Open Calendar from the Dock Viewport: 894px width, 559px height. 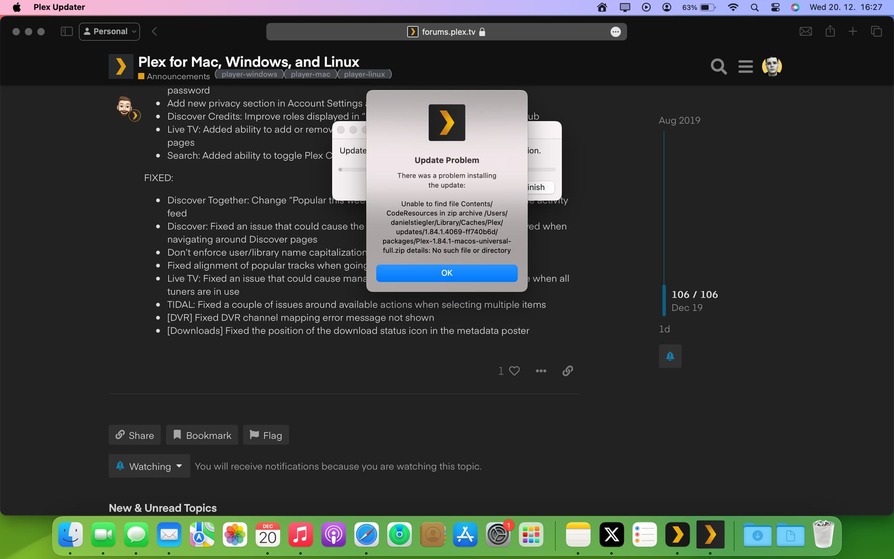point(267,535)
